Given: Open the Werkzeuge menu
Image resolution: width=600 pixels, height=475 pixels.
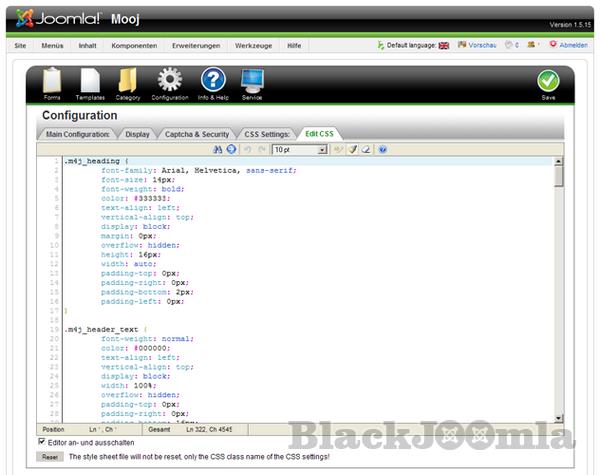Looking at the screenshot, I should pyautogui.click(x=253, y=46).
